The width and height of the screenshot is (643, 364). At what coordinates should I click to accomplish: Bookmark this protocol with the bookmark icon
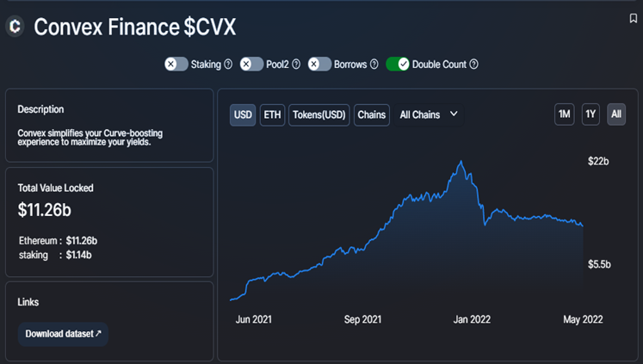(x=634, y=18)
